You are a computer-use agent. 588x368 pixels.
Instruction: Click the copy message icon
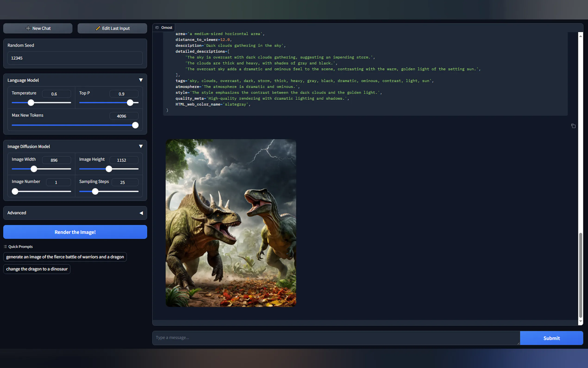point(573,126)
